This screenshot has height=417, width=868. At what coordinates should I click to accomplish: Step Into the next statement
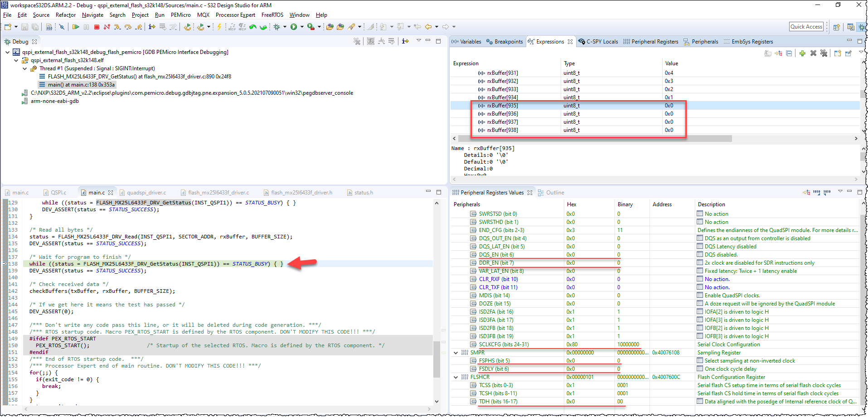(117, 27)
